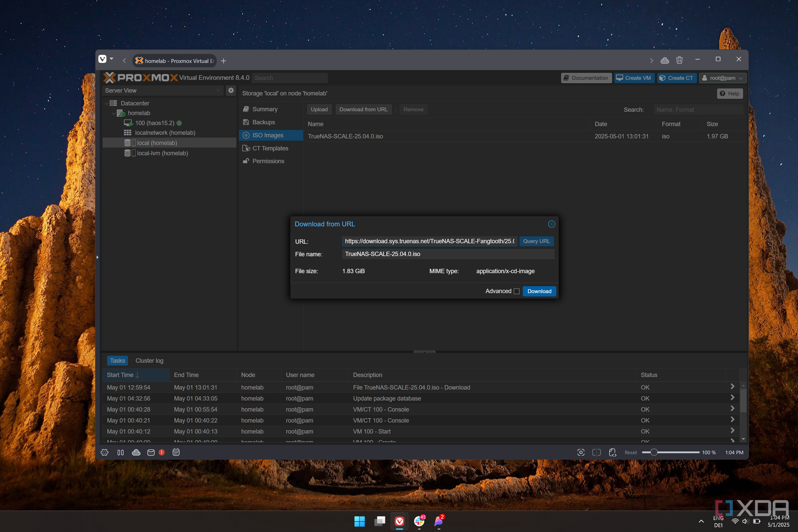The width and height of the screenshot is (798, 532).
Task: Reset page zoom to default
Action: point(630,453)
